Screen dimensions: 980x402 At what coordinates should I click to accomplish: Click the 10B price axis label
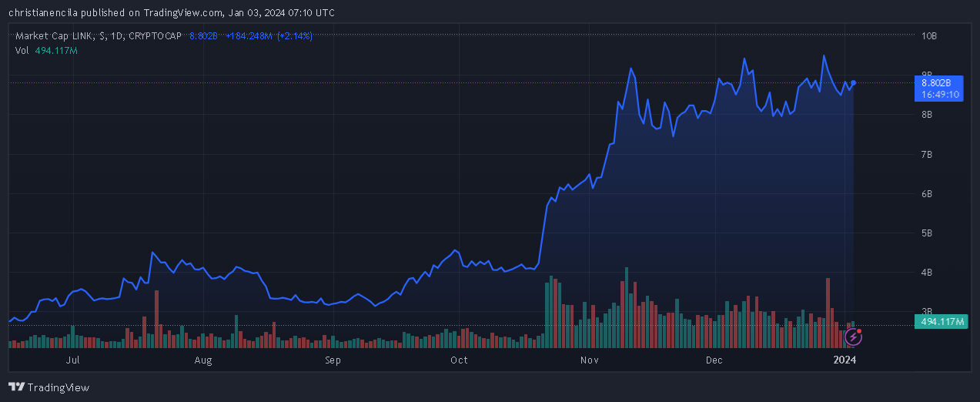coord(929,36)
